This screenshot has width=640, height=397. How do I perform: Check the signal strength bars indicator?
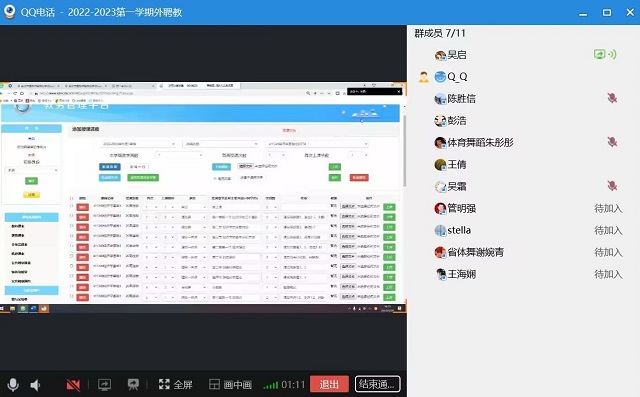click(271, 385)
